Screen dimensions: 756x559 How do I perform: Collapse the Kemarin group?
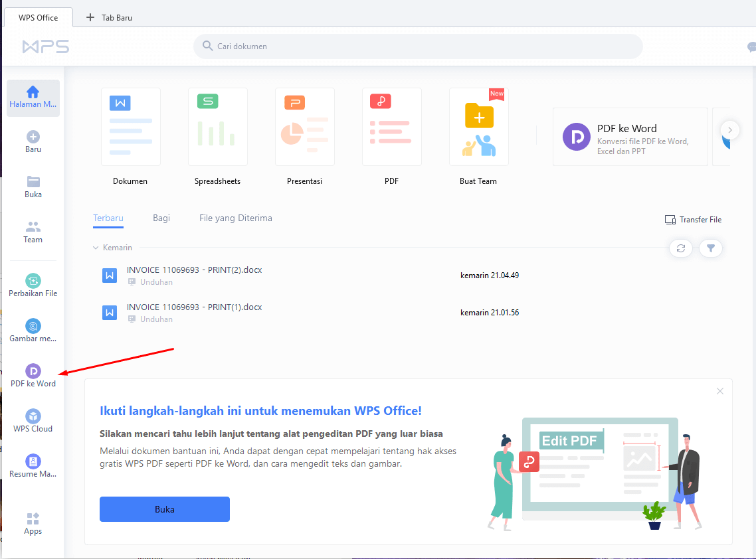[96, 248]
